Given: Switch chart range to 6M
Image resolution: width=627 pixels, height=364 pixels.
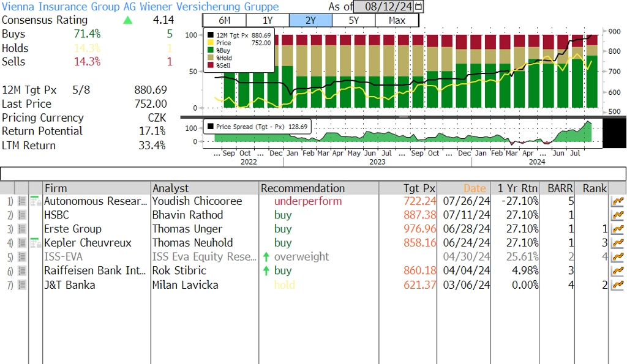Looking at the screenshot, I should (224, 20).
